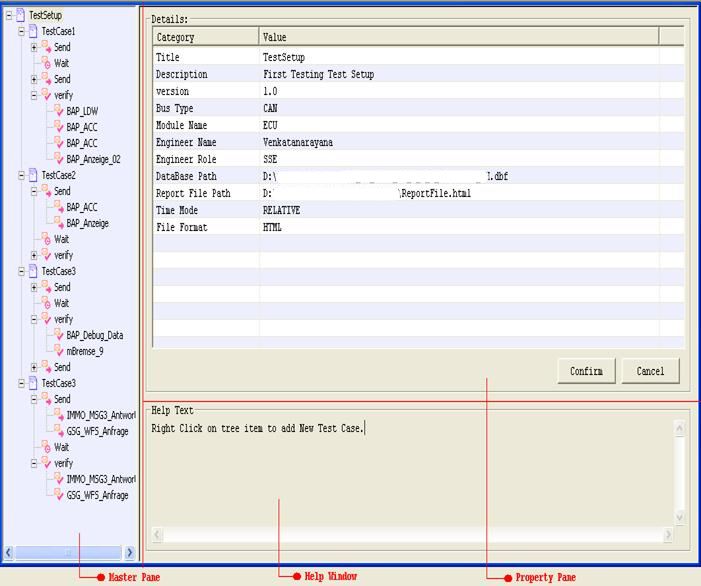Select the mBremse_9 tree item
The height and width of the screenshot is (586, 701).
[x=85, y=351]
